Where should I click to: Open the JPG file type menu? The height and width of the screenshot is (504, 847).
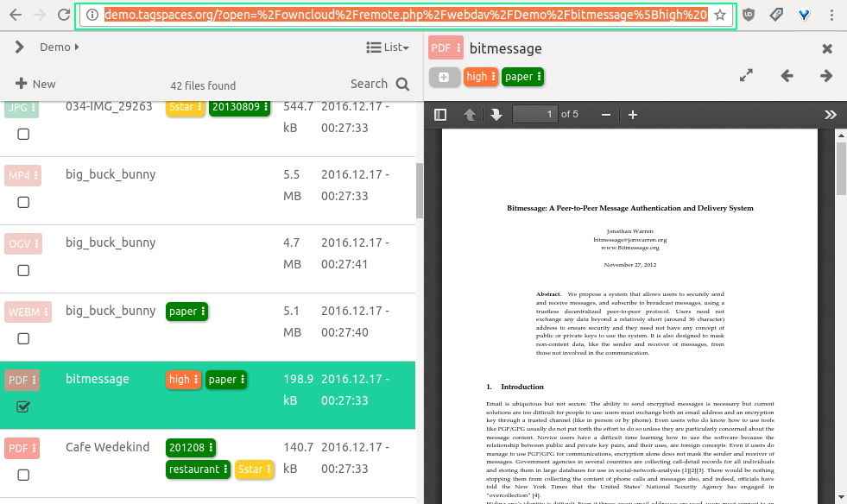[x=22, y=108]
